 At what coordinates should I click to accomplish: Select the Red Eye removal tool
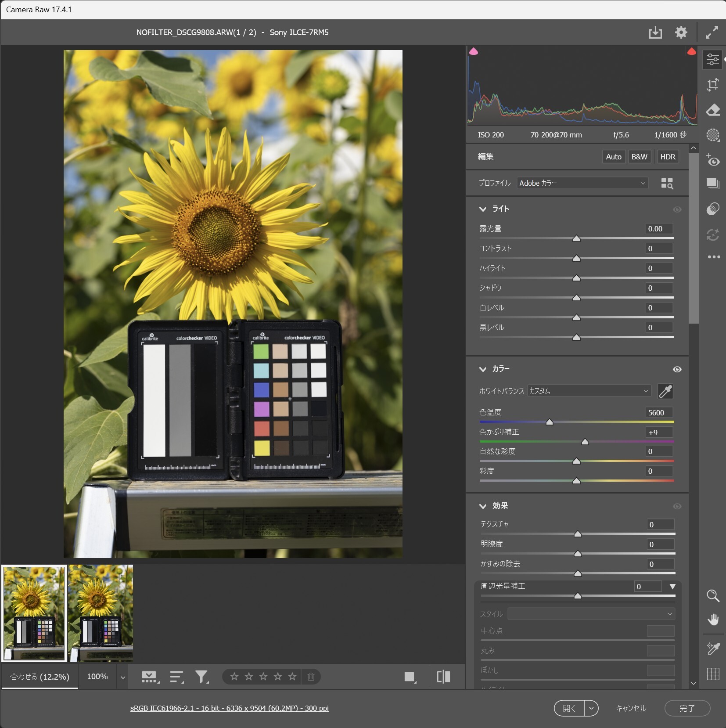click(x=712, y=161)
